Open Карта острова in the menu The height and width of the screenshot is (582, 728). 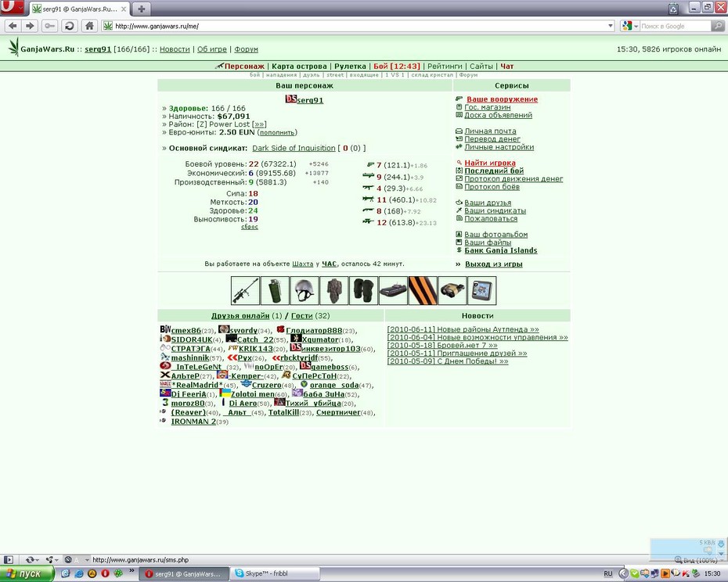[299, 66]
